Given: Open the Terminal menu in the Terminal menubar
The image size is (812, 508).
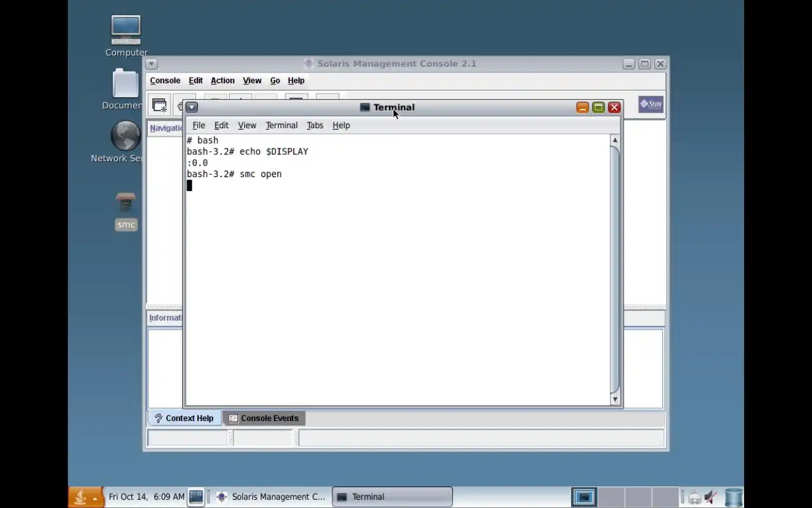Looking at the screenshot, I should [282, 125].
